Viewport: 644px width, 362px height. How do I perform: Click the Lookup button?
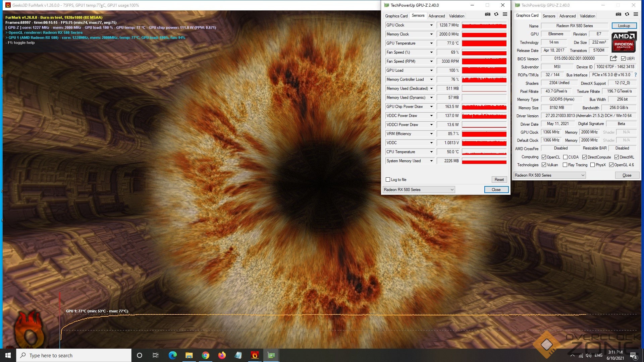pos(624,26)
